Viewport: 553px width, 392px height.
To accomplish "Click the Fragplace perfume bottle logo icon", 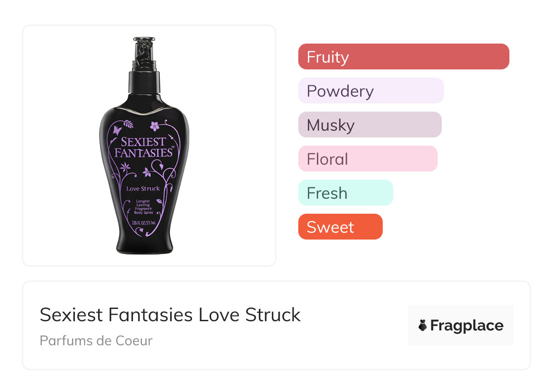I will pyautogui.click(x=423, y=325).
